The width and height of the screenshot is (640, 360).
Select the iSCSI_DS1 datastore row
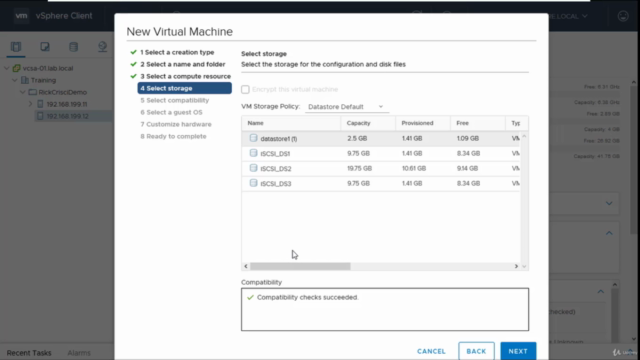[381, 153]
